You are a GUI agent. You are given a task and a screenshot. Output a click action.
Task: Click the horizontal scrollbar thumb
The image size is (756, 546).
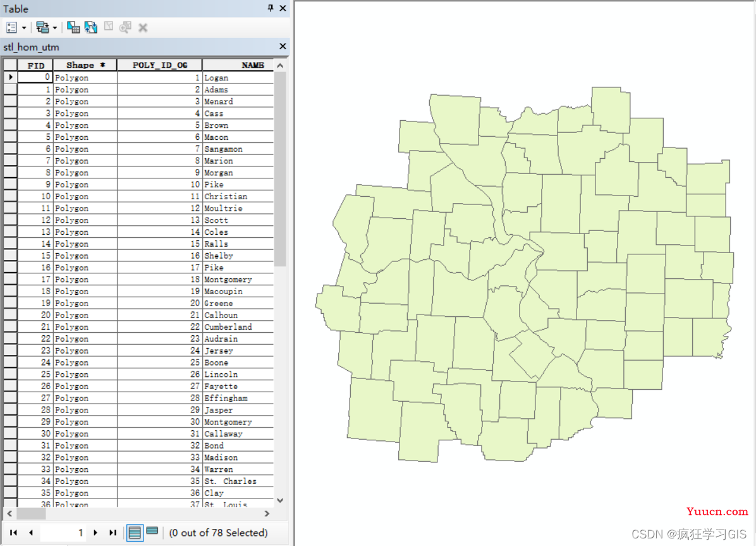point(31,514)
